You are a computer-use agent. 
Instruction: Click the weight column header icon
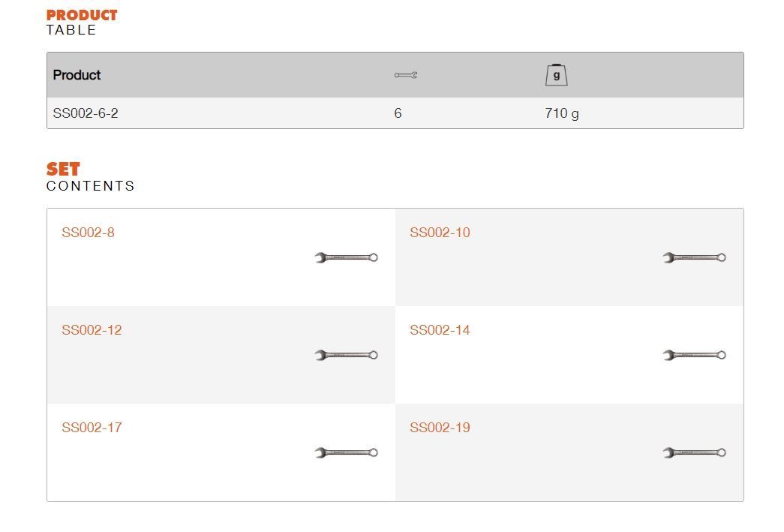click(556, 75)
